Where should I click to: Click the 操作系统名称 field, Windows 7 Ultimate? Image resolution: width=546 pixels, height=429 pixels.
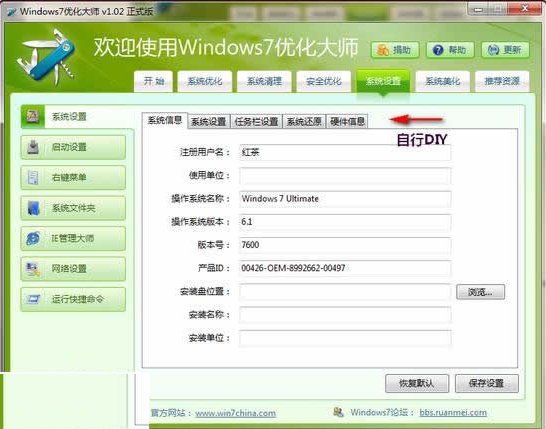coord(345,199)
